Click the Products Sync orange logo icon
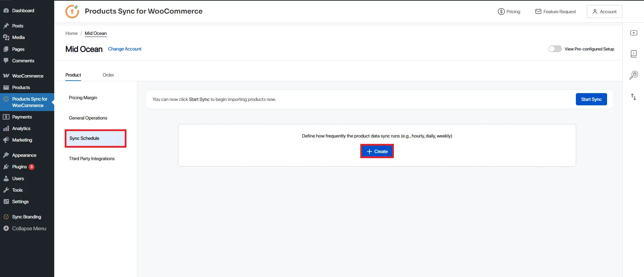644x277 pixels. [x=72, y=11]
